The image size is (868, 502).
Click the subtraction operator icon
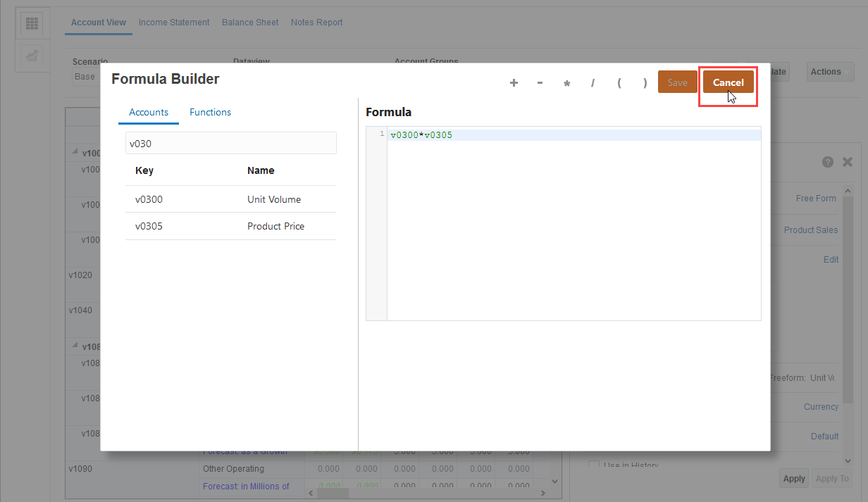coord(540,82)
